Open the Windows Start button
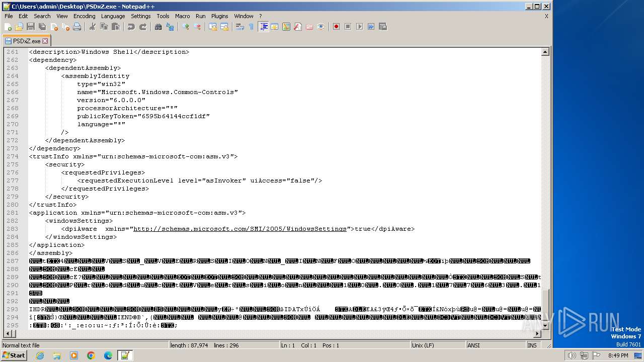 point(14,355)
